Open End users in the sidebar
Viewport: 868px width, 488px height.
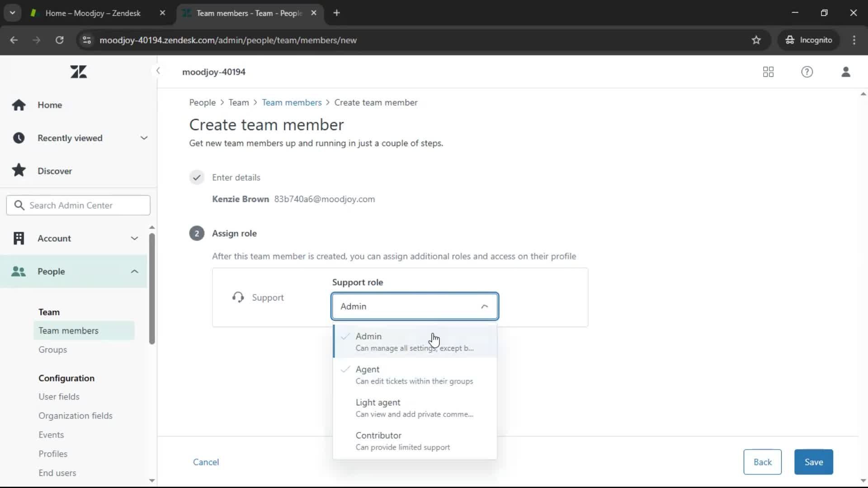pos(57,473)
